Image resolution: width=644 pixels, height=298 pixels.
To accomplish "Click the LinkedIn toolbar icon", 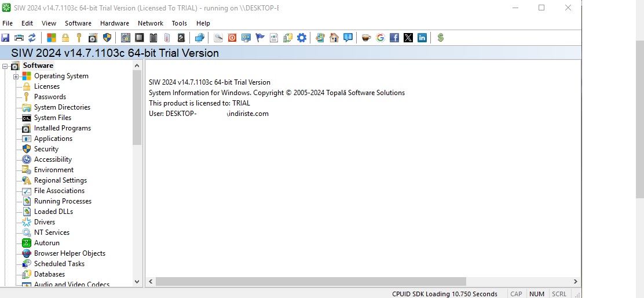I will (422, 38).
